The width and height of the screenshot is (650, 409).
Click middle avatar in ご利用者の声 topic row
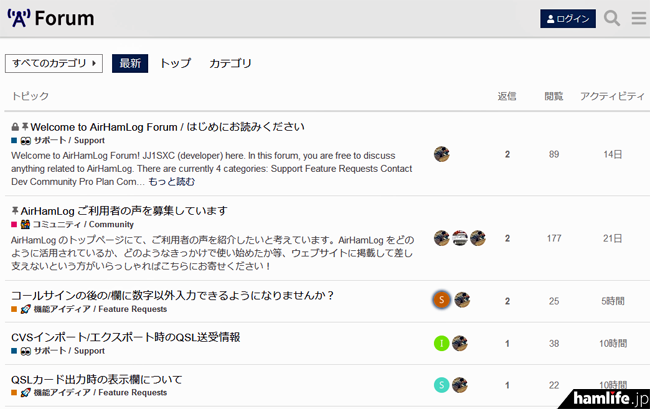(459, 238)
